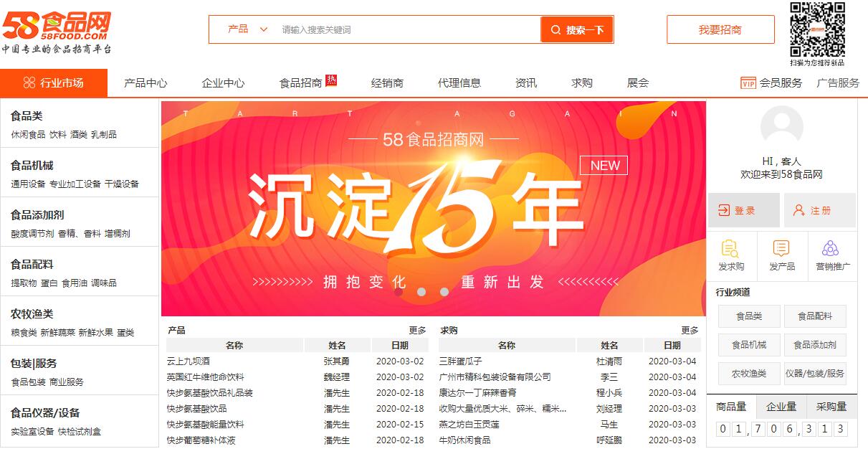Click the QR code image
This screenshot has height=454, width=868.
(817, 30)
